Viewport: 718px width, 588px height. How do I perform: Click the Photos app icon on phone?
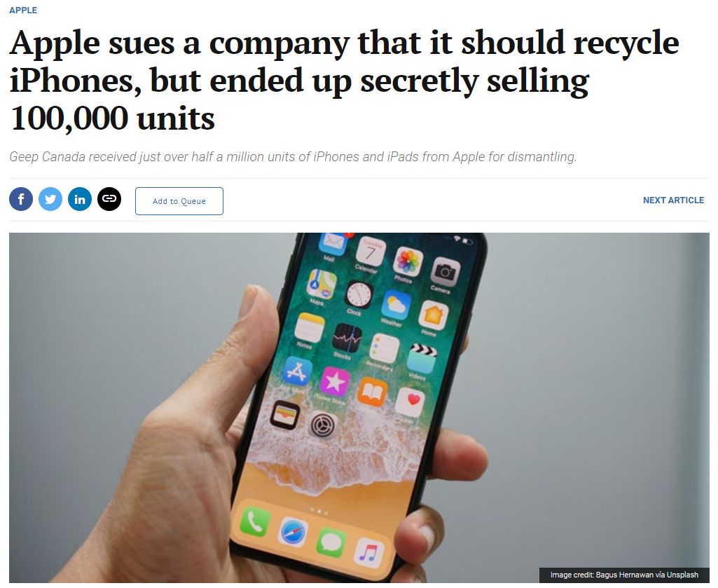pos(408,261)
